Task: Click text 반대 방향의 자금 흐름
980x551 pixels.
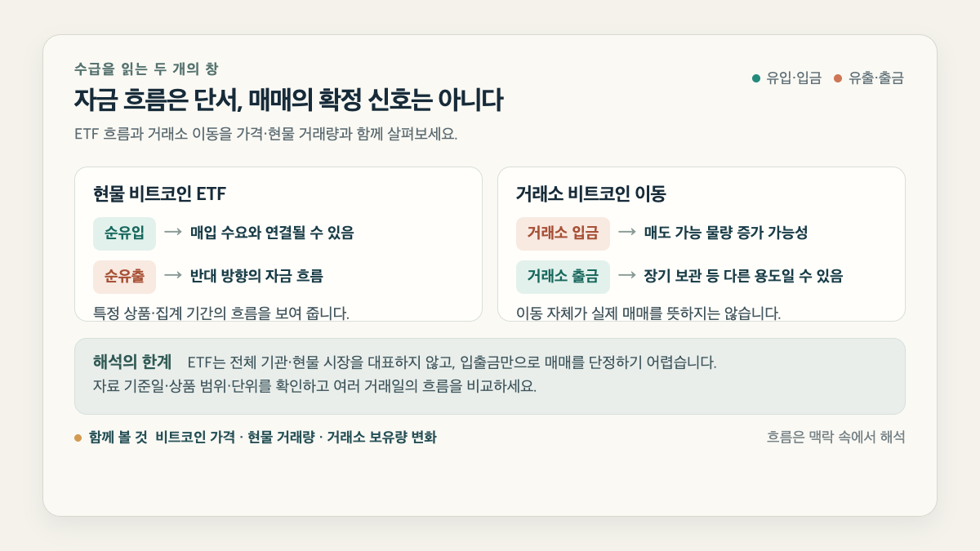Action: coord(256,277)
